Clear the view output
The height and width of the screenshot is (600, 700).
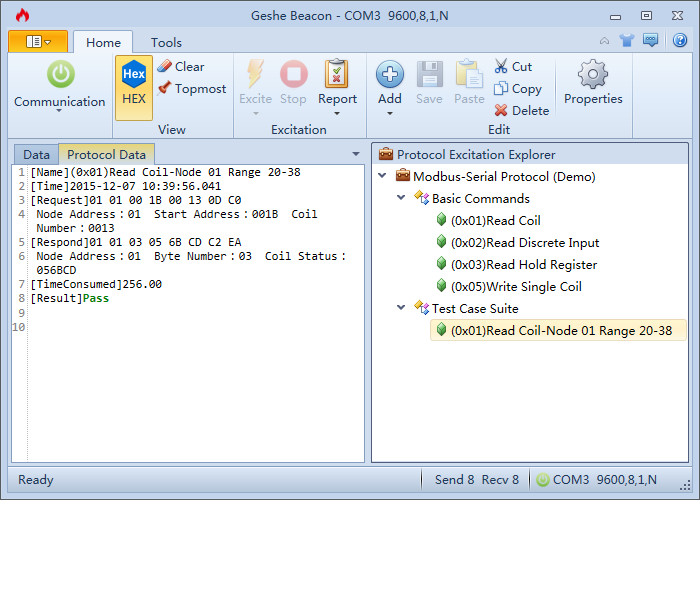(x=181, y=67)
